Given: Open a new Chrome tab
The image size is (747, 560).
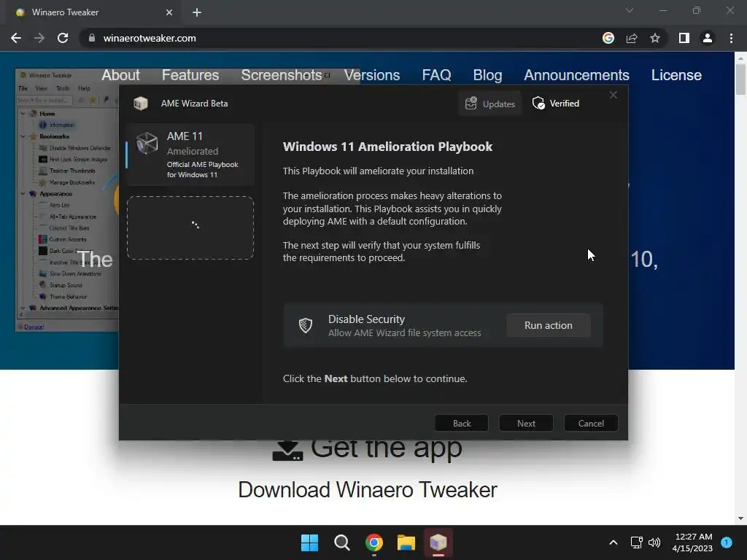Looking at the screenshot, I should 197,12.
